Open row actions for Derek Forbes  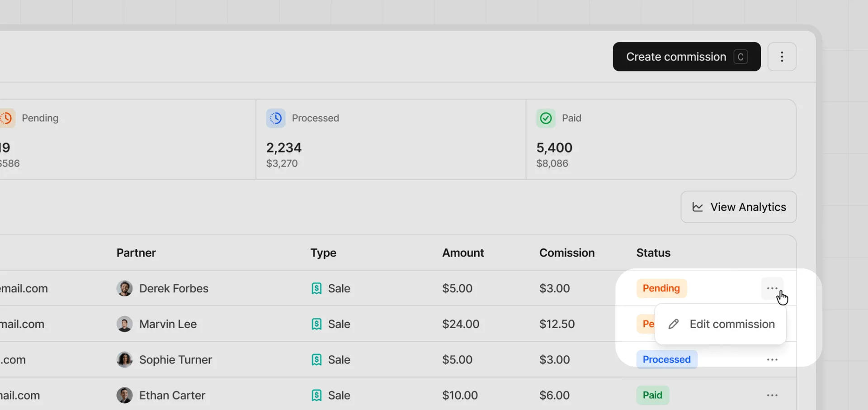[x=772, y=288]
